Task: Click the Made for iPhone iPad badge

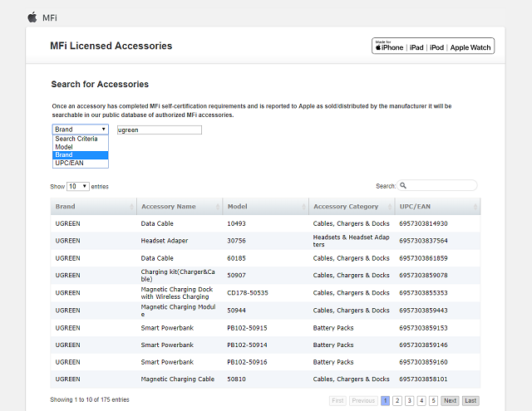Action: point(432,46)
